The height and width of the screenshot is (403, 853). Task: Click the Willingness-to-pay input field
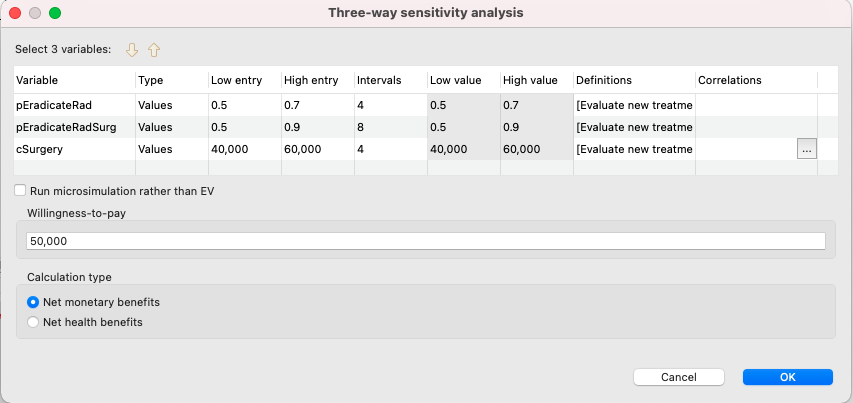426,241
